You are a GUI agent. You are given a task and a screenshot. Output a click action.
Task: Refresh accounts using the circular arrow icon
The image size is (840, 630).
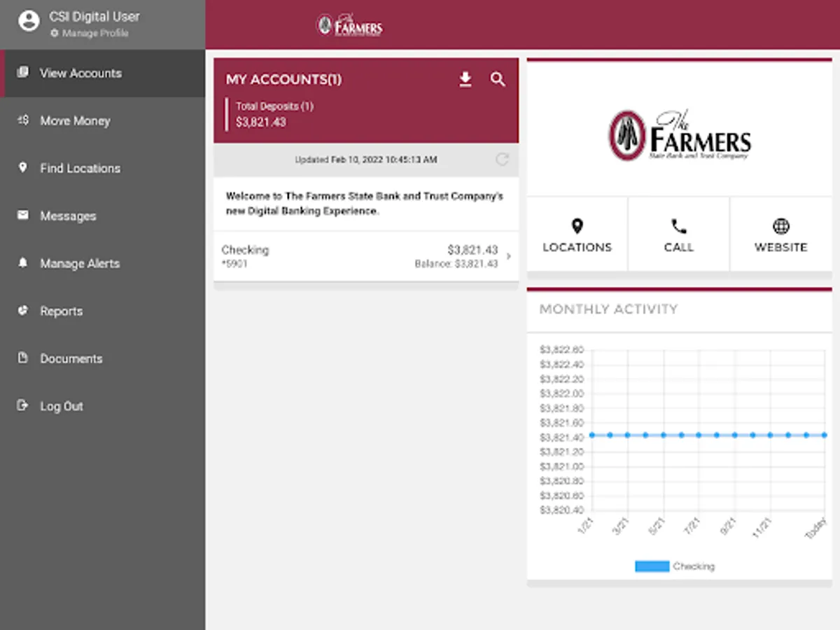(502, 160)
